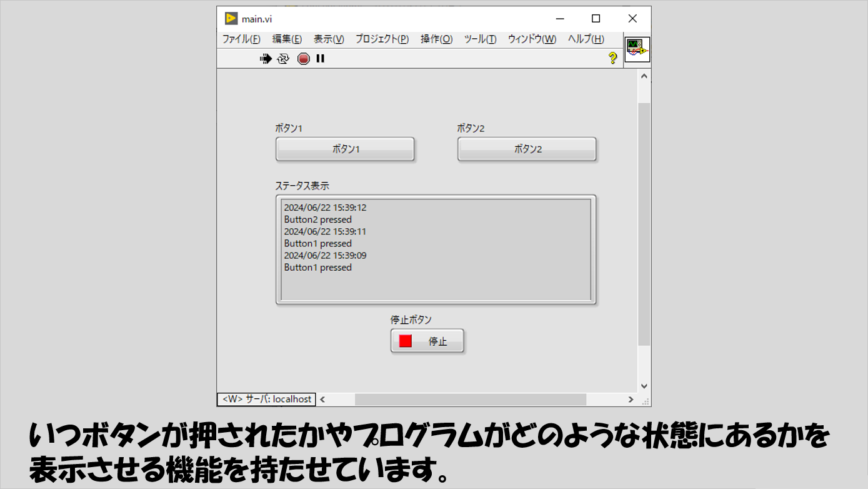Click the VI icon in top-right corner
Viewport: 868px width, 489px height.
point(637,49)
